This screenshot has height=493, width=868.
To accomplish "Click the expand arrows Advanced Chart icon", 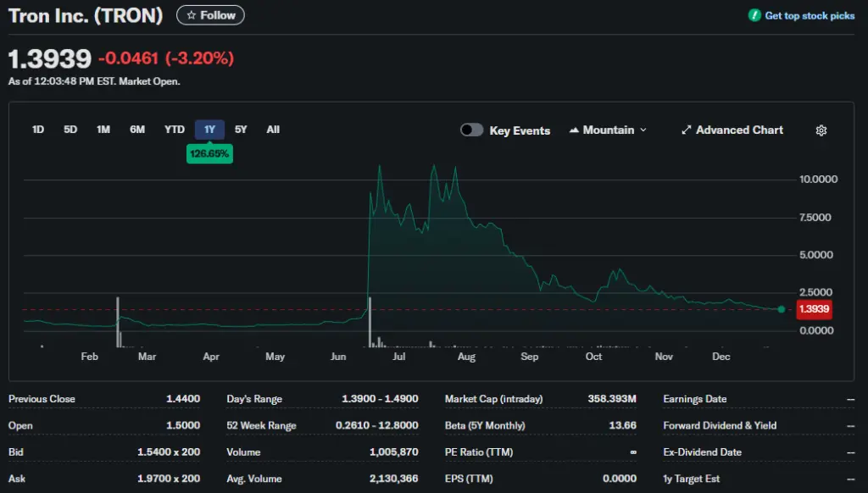I will (687, 130).
